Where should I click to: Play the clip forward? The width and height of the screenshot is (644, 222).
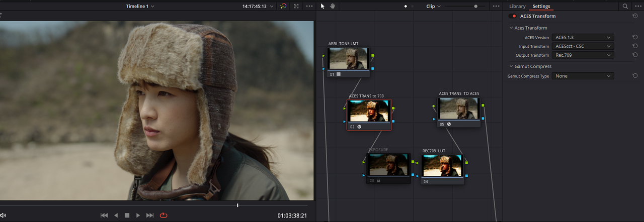pyautogui.click(x=138, y=215)
